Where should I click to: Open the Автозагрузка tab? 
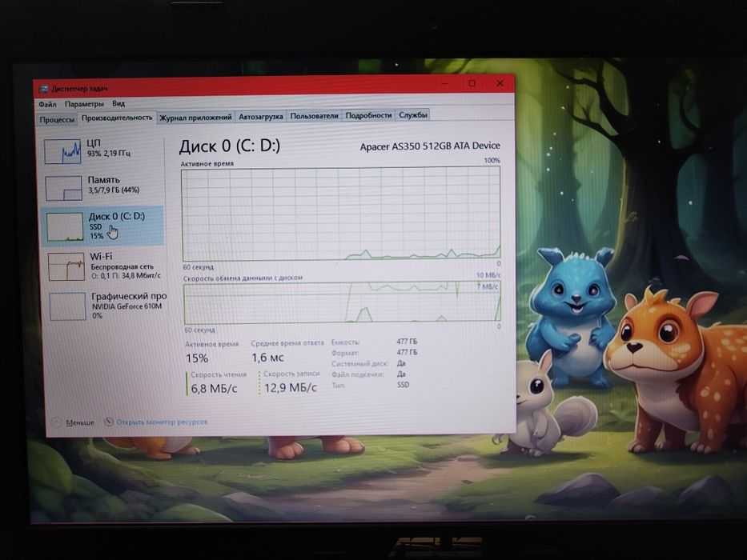tap(260, 116)
